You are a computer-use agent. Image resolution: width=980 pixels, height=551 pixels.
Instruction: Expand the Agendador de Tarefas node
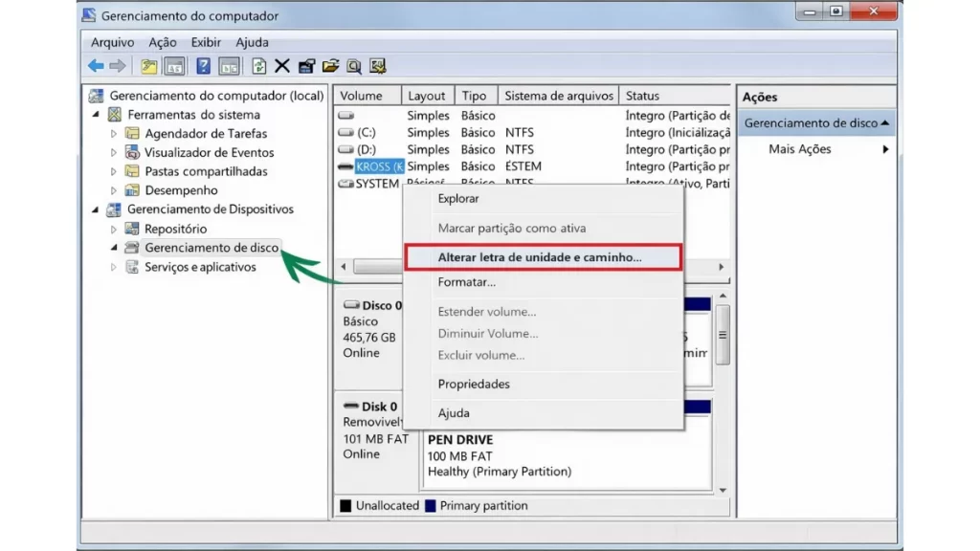coord(114,134)
